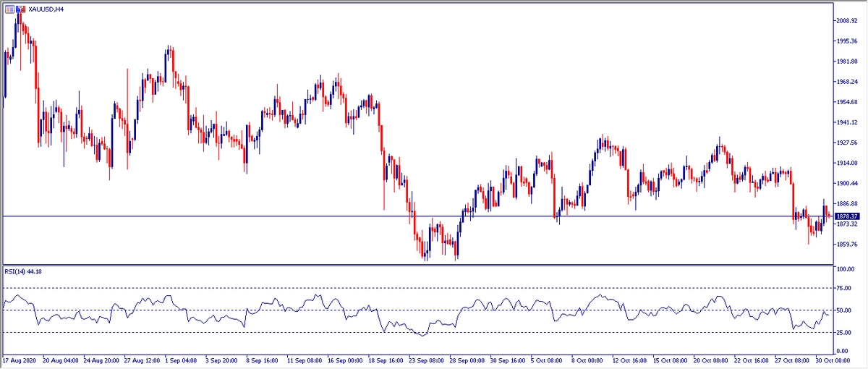This screenshot has height=369, width=868.
Task: Click the 17 Aug 2020 date label
Action: coord(20,360)
